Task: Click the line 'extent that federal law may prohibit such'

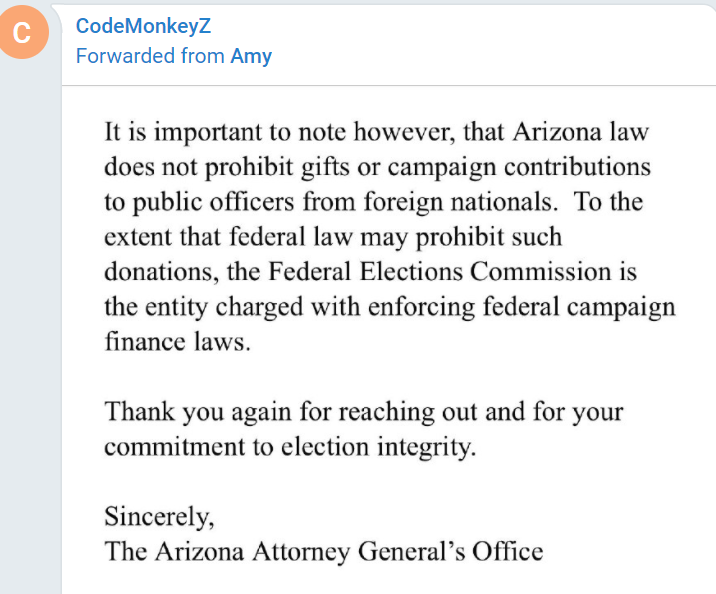Action: tap(333, 237)
